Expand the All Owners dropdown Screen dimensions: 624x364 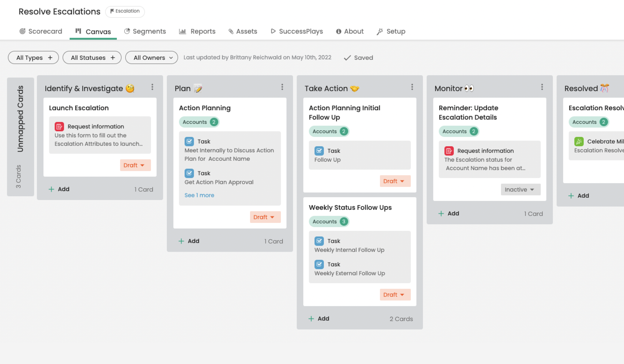(151, 57)
